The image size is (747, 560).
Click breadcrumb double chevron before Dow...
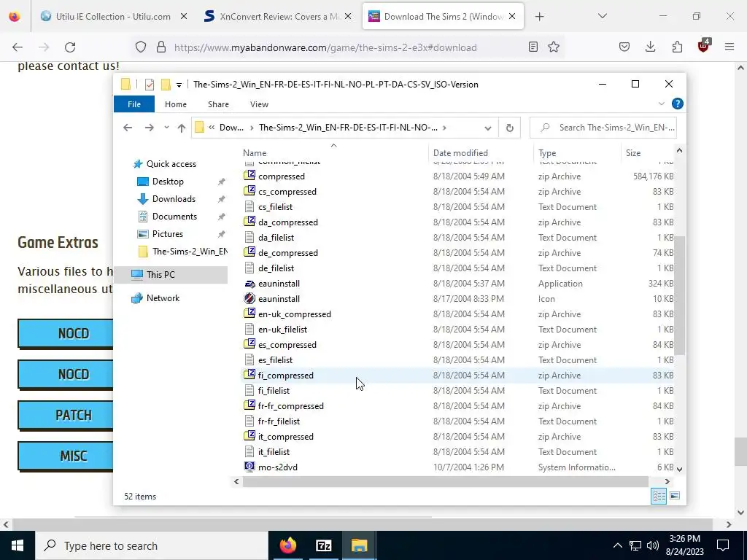pos(212,128)
